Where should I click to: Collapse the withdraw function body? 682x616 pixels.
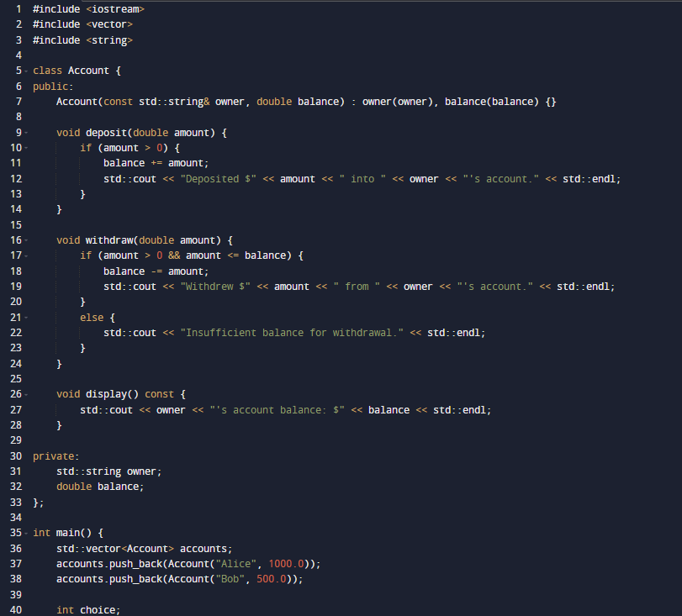27,240
